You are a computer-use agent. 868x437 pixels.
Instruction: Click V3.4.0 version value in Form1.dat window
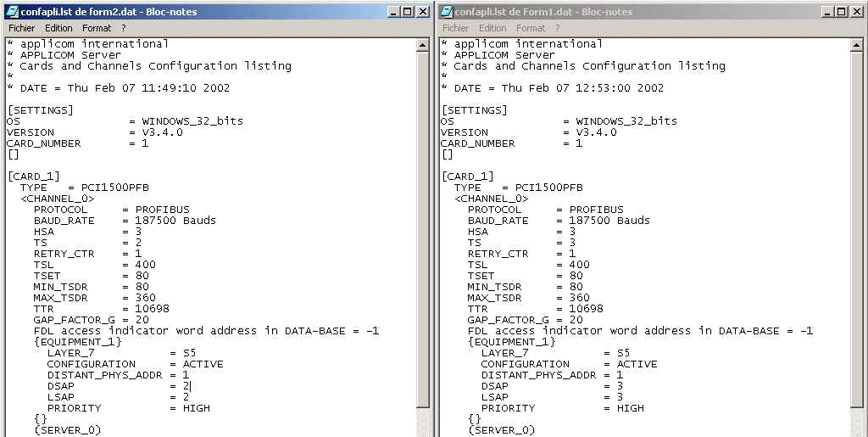pyautogui.click(x=596, y=132)
